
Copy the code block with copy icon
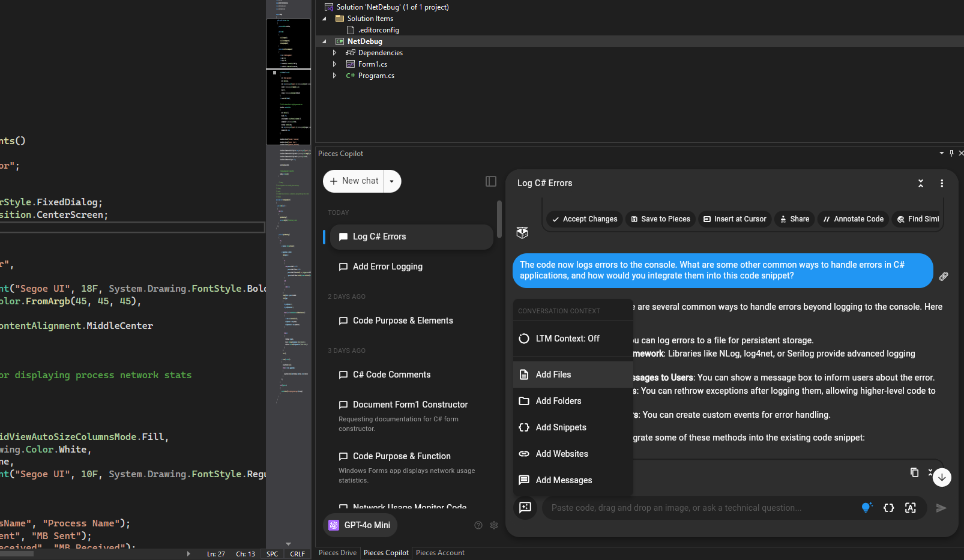tap(914, 472)
